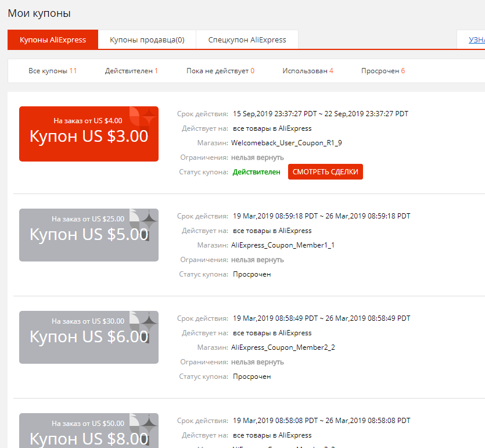Click нельзя вернуть of the $6.00 coupon
This screenshot has height=448, width=485.
click(257, 362)
